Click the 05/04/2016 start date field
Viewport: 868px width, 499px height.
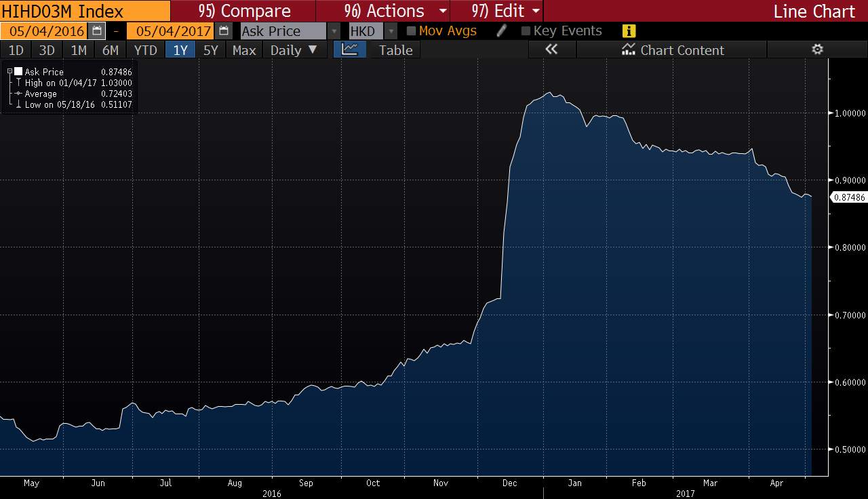(44, 31)
